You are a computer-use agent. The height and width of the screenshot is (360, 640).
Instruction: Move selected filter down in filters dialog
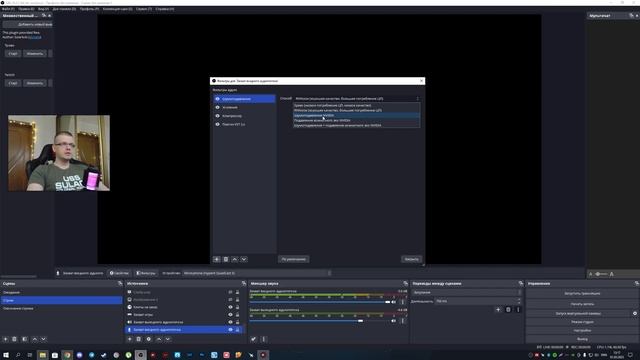coord(244,259)
